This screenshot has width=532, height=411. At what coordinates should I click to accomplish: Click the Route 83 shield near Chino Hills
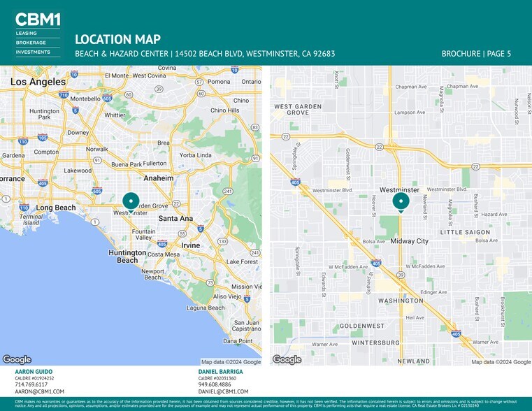tap(254, 127)
